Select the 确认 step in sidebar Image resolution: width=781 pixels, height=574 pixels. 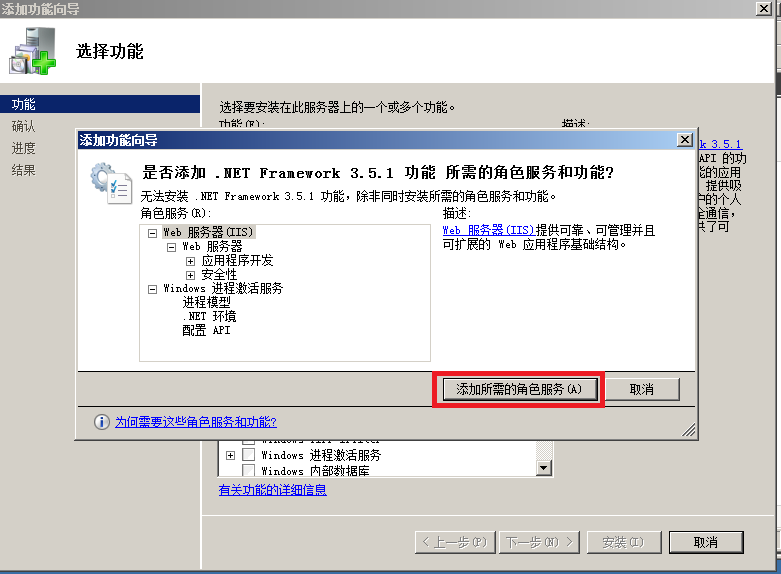tap(23, 126)
